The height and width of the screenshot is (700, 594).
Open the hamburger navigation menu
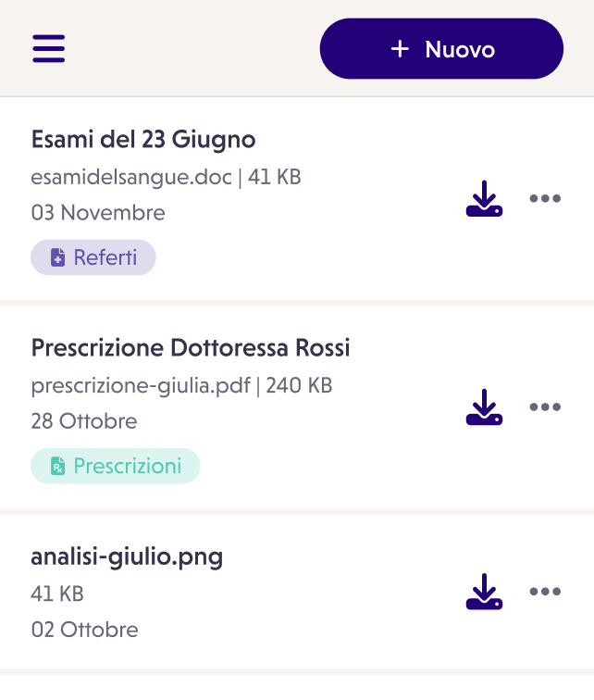pos(49,49)
